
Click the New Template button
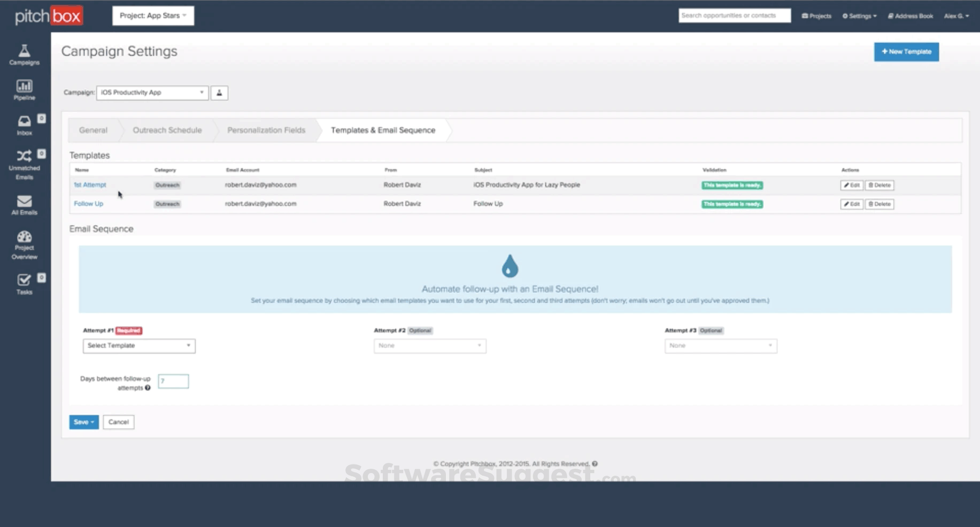(906, 52)
